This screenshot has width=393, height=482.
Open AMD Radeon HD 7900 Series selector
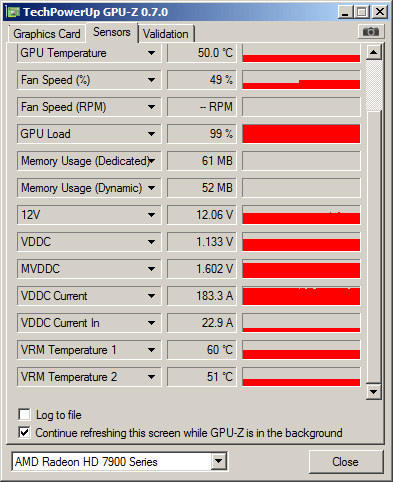tap(120, 462)
